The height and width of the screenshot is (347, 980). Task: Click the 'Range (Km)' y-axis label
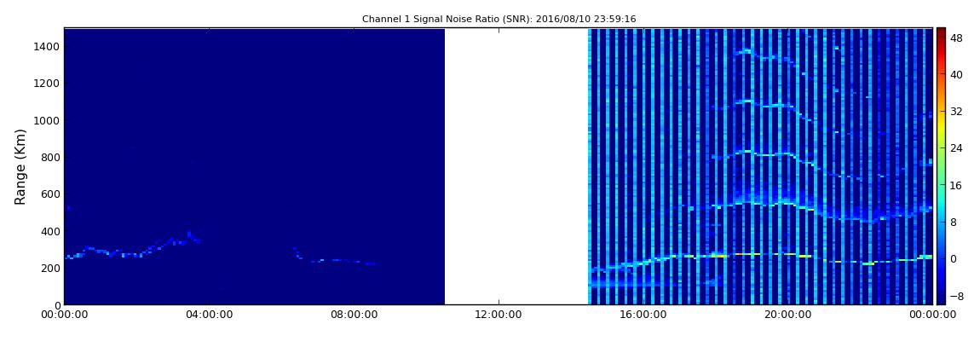pos(20,167)
